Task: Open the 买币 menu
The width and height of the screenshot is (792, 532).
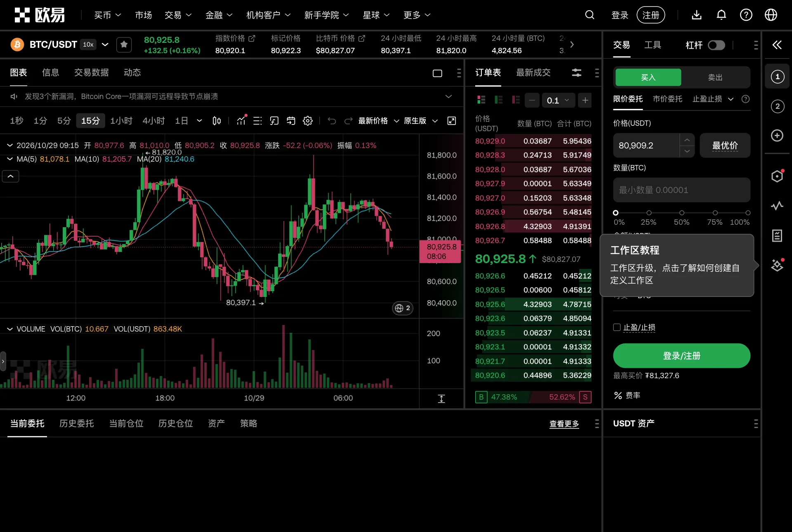Action: pos(107,15)
